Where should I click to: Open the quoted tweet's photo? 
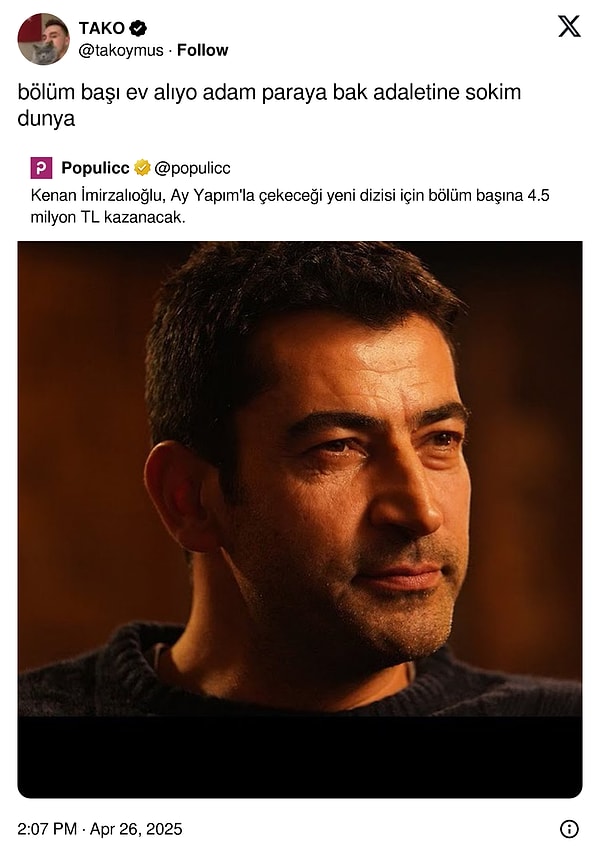[x=300, y=479]
